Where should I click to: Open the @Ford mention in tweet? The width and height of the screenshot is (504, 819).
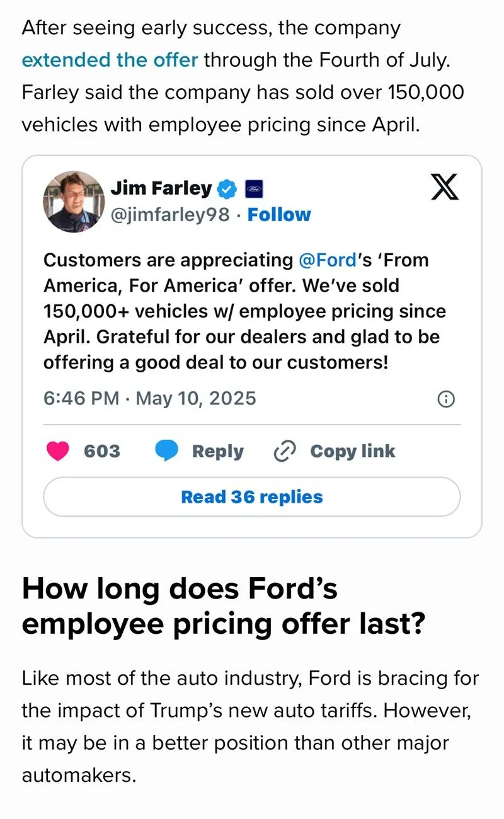click(x=327, y=260)
